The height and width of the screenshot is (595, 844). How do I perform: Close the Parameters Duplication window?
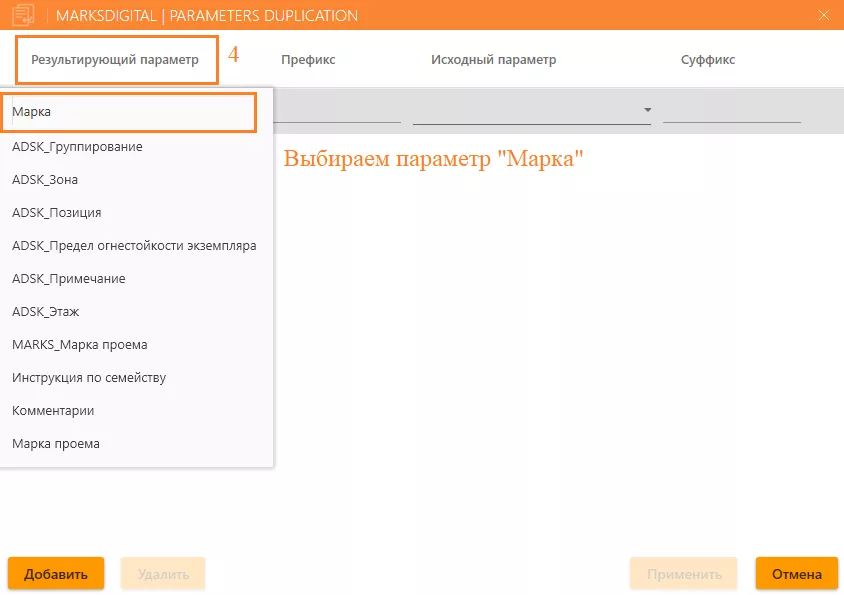coord(823,16)
